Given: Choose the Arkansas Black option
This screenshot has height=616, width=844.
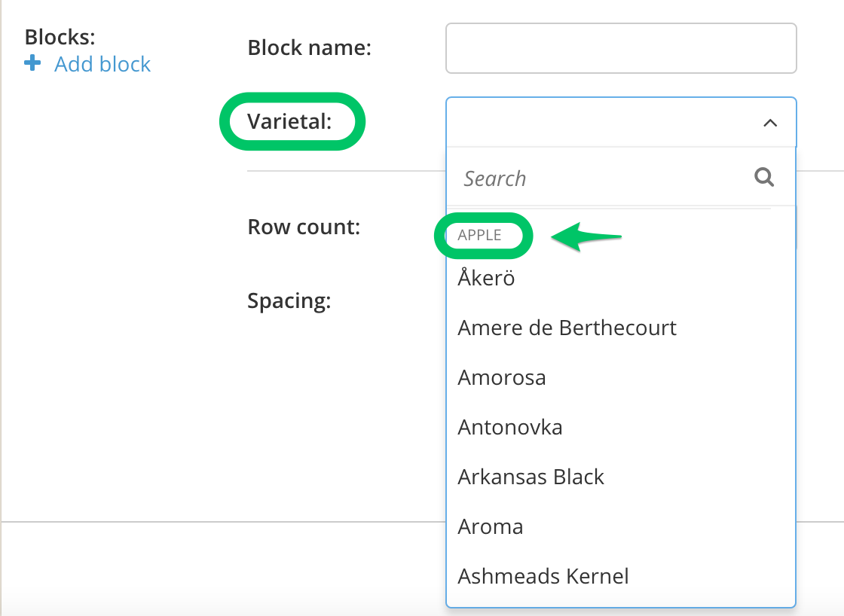Looking at the screenshot, I should (531, 477).
